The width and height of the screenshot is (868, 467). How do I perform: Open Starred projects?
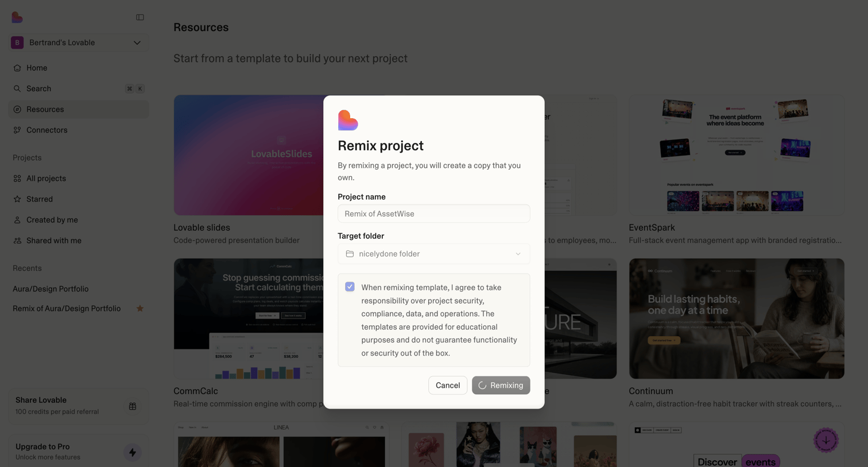click(x=79, y=199)
